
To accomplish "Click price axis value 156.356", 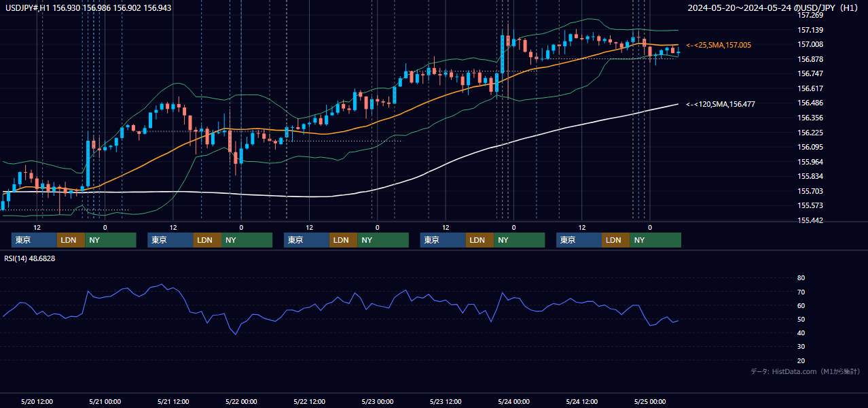I will [x=810, y=118].
